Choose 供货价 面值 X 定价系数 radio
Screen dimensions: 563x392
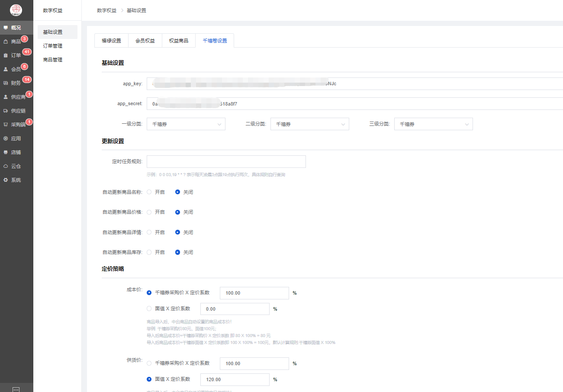[x=149, y=379]
